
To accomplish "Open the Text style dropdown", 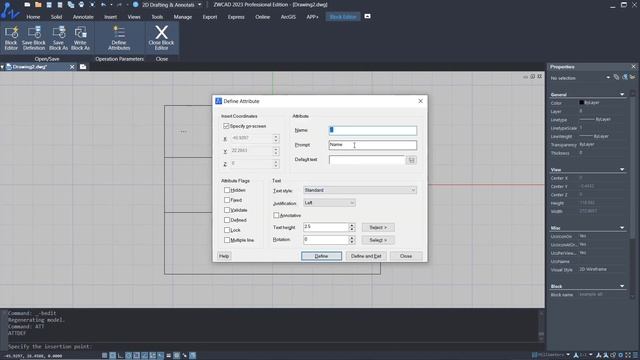I will (360, 190).
